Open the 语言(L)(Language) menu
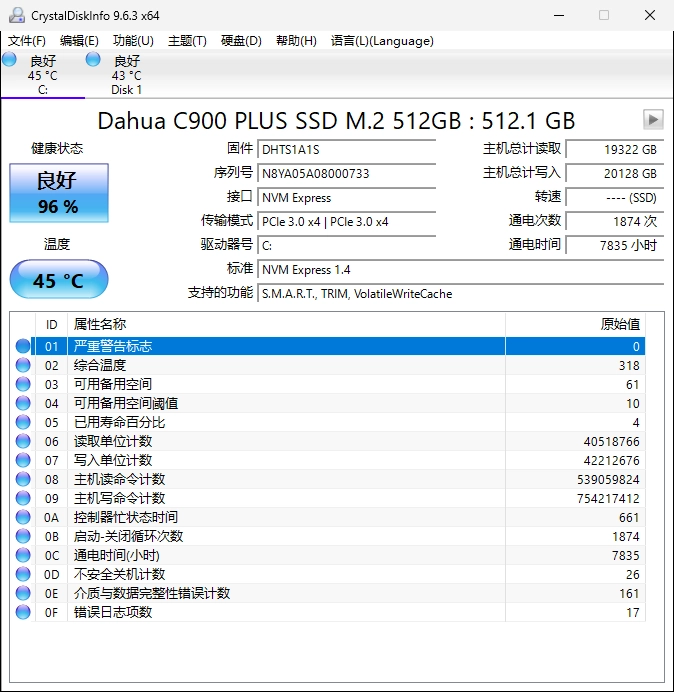The width and height of the screenshot is (674, 692). coord(382,41)
